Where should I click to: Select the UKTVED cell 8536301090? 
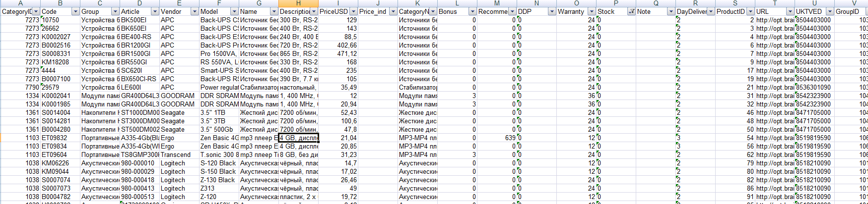814,87
